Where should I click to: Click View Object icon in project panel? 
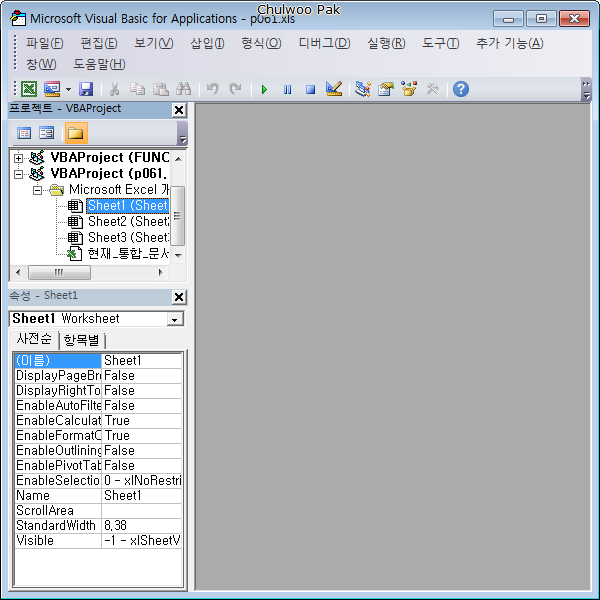[x=47, y=133]
